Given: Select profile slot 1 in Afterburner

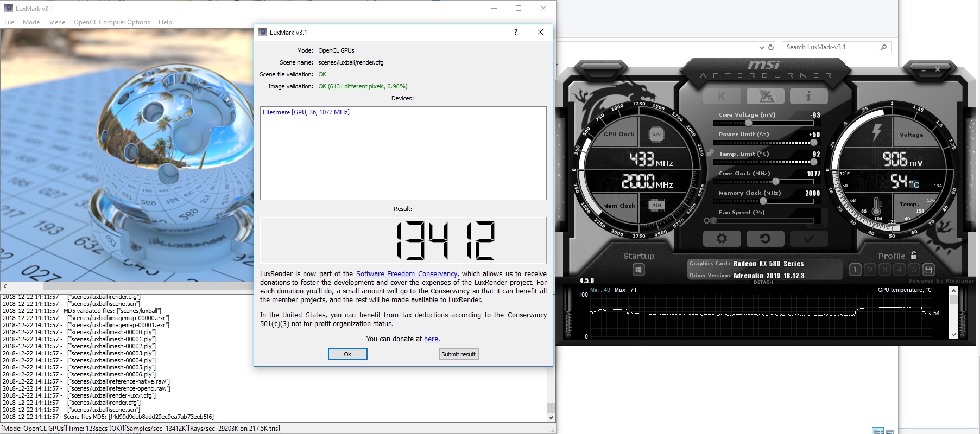Looking at the screenshot, I should 855,270.
